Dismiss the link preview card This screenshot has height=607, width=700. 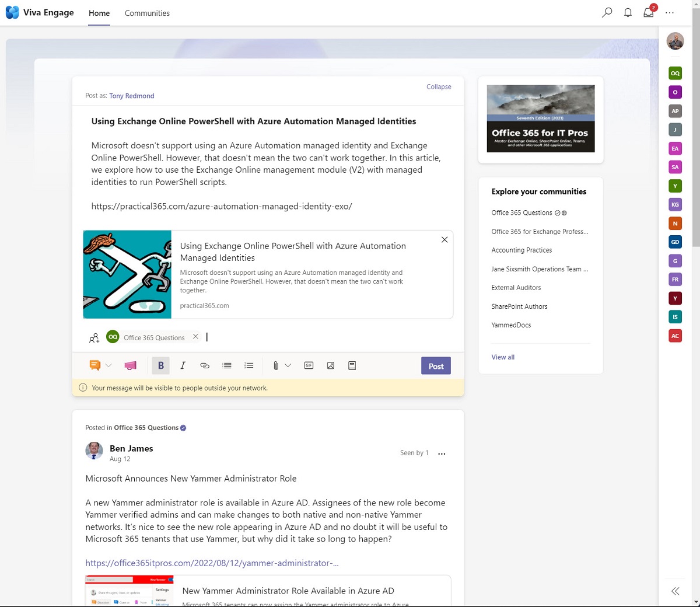(444, 240)
